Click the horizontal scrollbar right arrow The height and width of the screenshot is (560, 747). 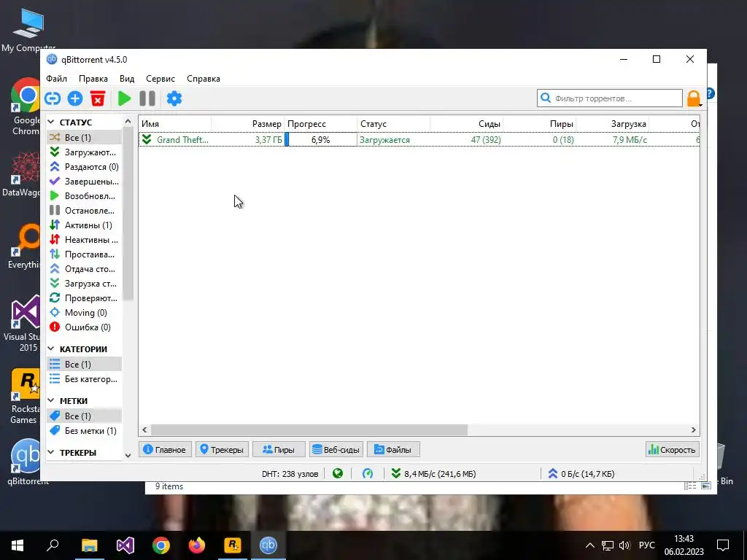click(x=694, y=429)
